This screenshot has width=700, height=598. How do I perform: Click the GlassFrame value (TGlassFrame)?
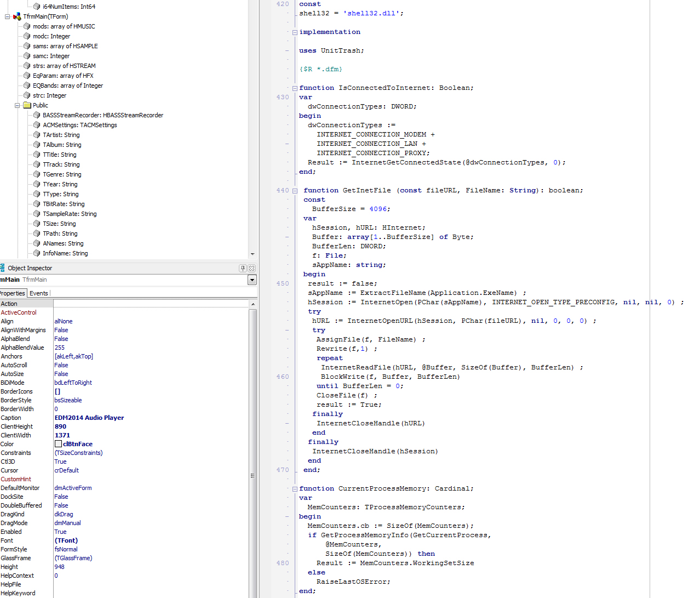73,558
